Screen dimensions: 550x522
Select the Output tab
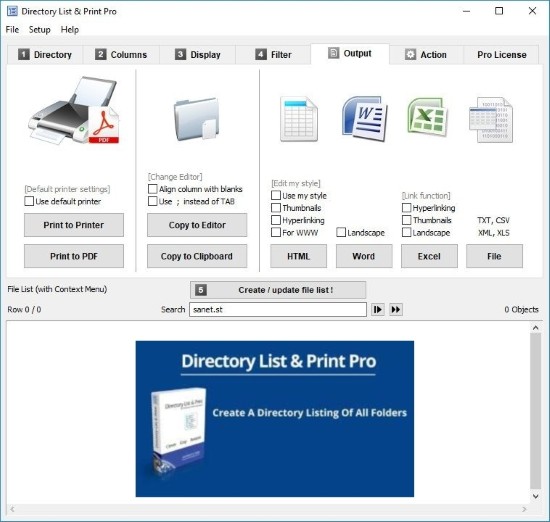pyautogui.click(x=350, y=54)
